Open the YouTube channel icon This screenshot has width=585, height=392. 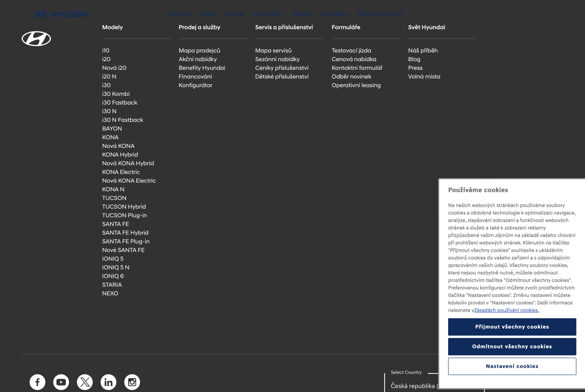[x=61, y=382]
